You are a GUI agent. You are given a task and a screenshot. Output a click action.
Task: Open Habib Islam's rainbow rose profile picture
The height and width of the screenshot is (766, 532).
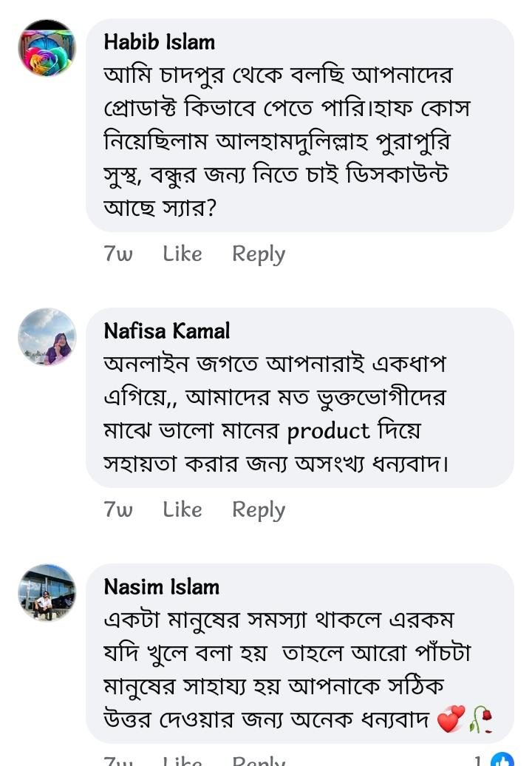tap(47, 48)
